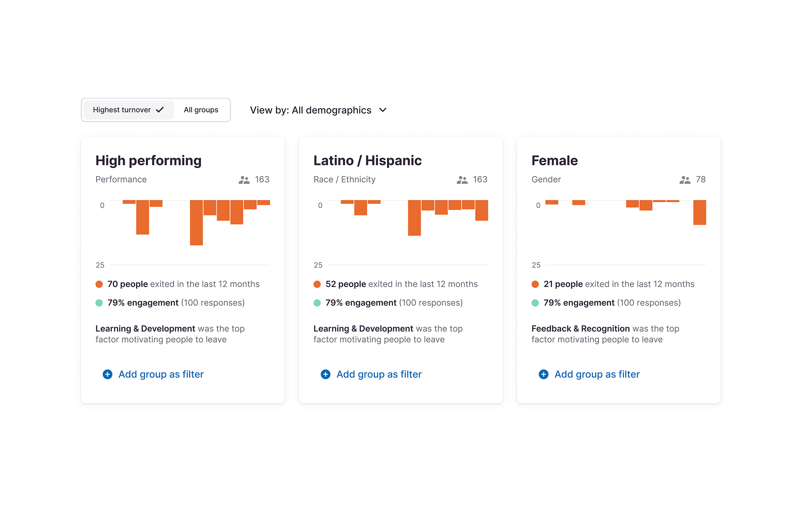This screenshot has height=532, width=803.
Task: Click people icon beside 78 on Female card
Action: pyautogui.click(x=685, y=180)
